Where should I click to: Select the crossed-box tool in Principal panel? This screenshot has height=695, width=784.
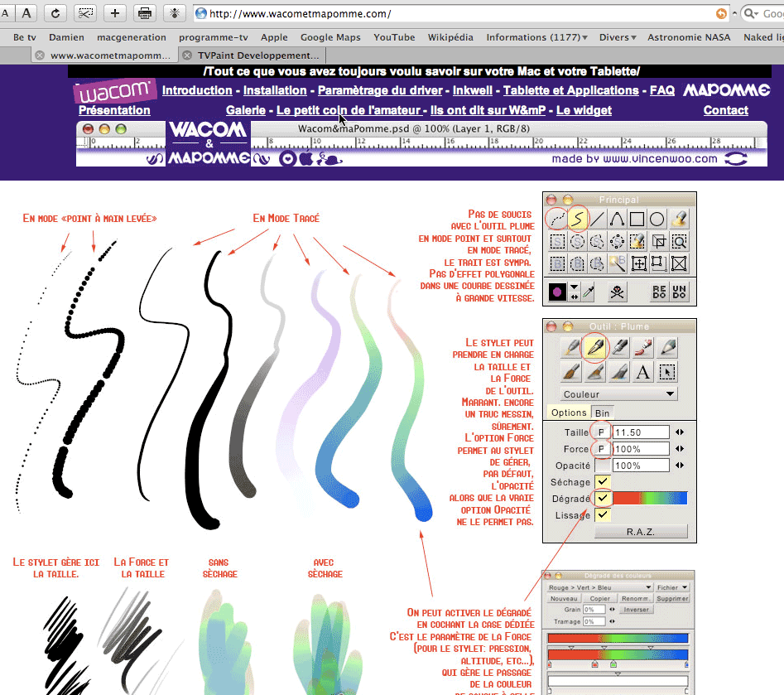point(679,263)
